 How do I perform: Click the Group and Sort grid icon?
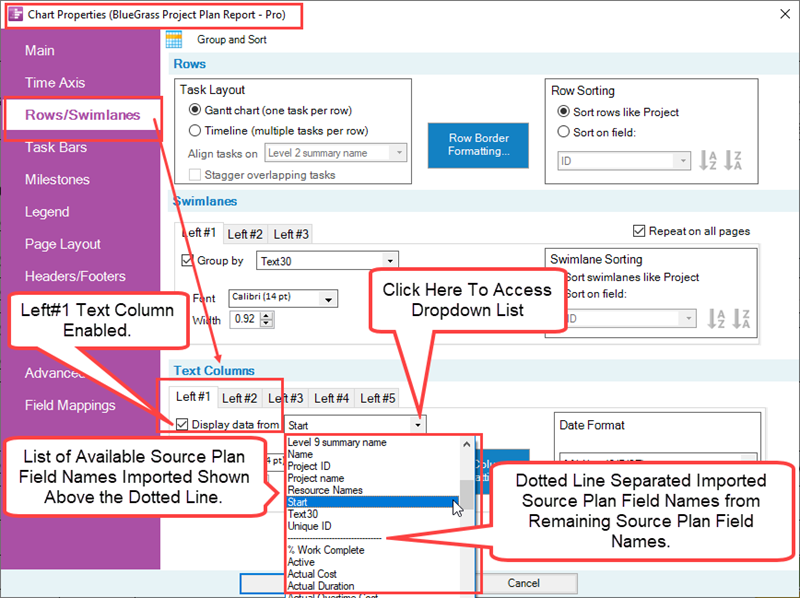[x=176, y=37]
